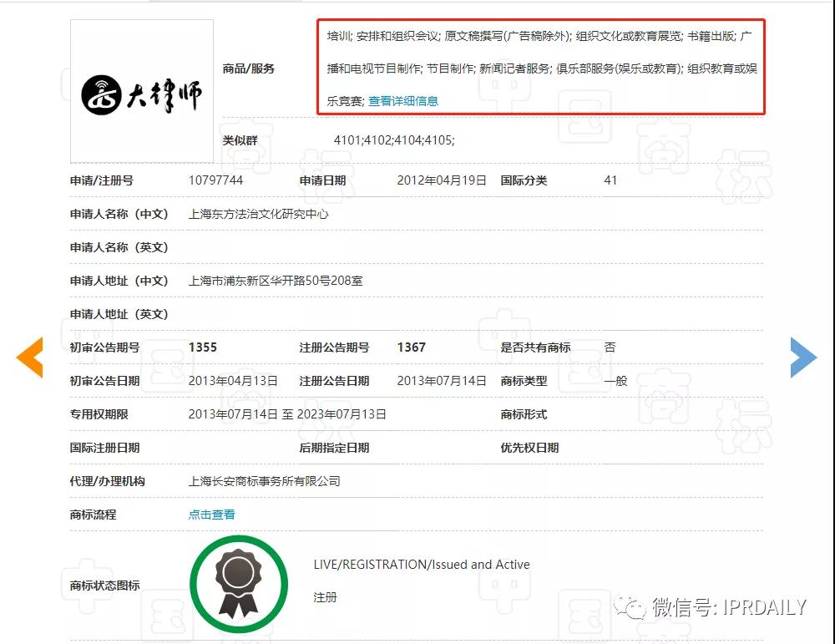Select application date 2012年04月19日
Viewport: 835px width, 644px height.
pyautogui.click(x=442, y=180)
